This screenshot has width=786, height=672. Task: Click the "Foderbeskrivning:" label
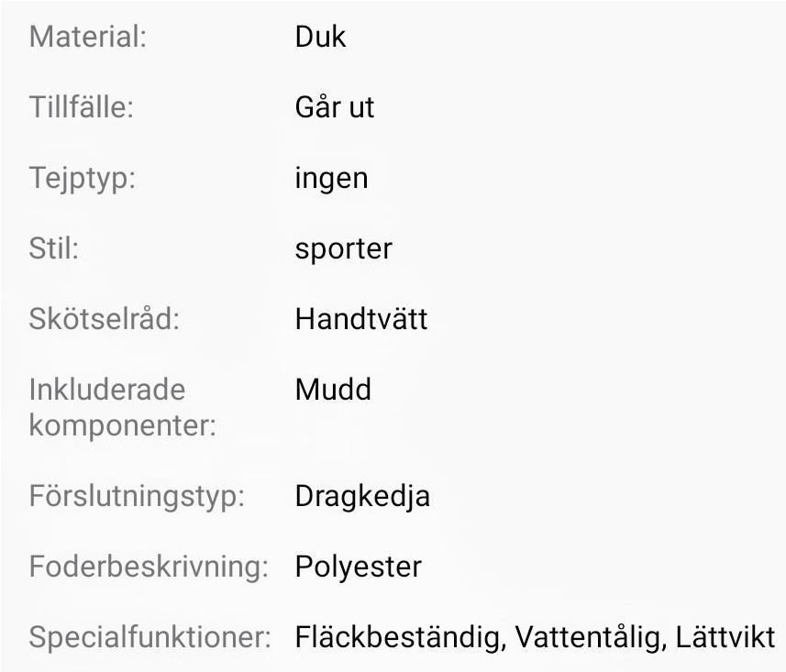tap(149, 567)
